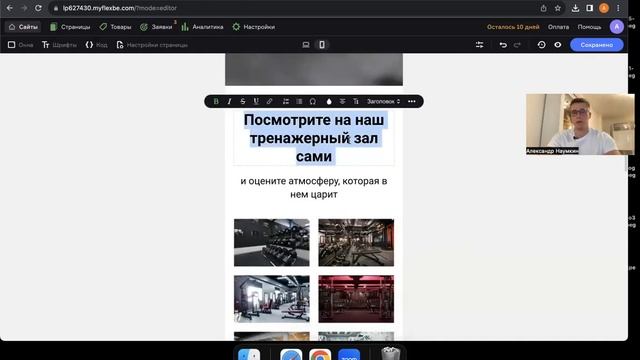This screenshot has height=360, width=640.
Task: Open the Заголовок style dropdown
Action: (383, 101)
